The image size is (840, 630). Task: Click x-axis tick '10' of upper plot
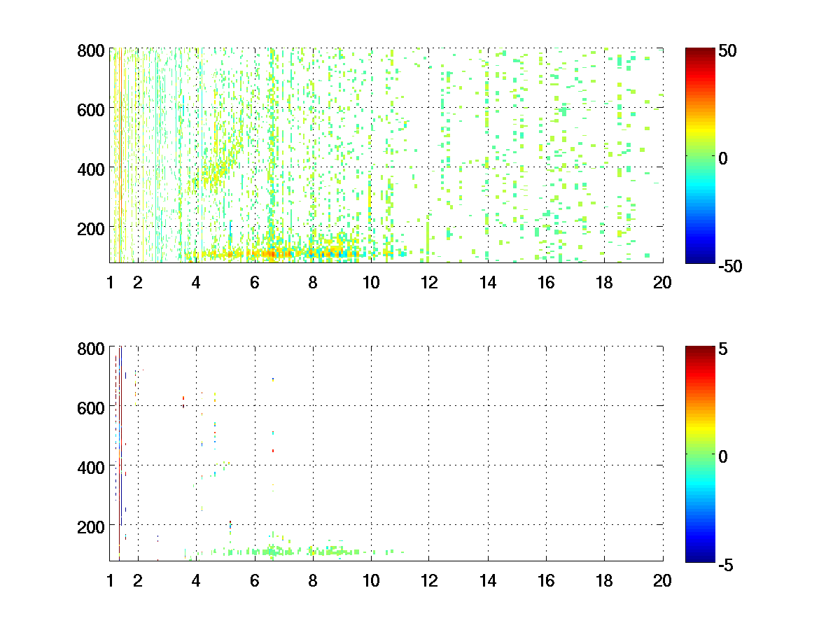point(371,283)
